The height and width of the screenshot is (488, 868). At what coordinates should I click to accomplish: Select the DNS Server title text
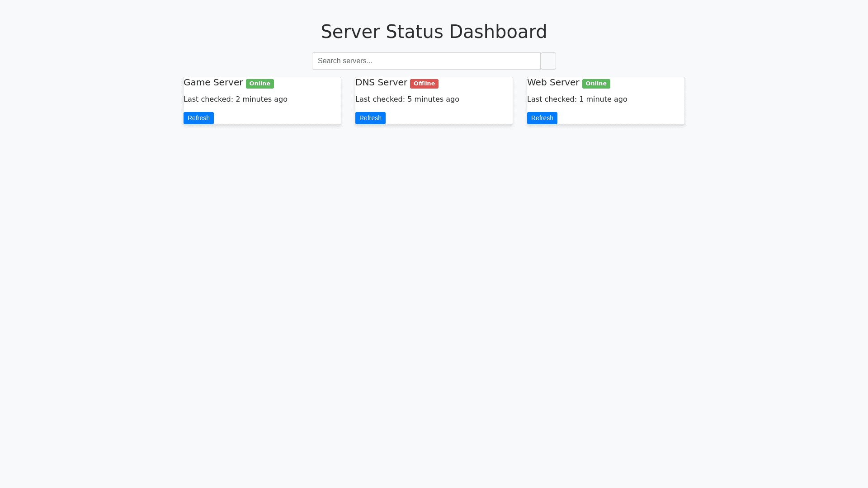click(x=381, y=82)
